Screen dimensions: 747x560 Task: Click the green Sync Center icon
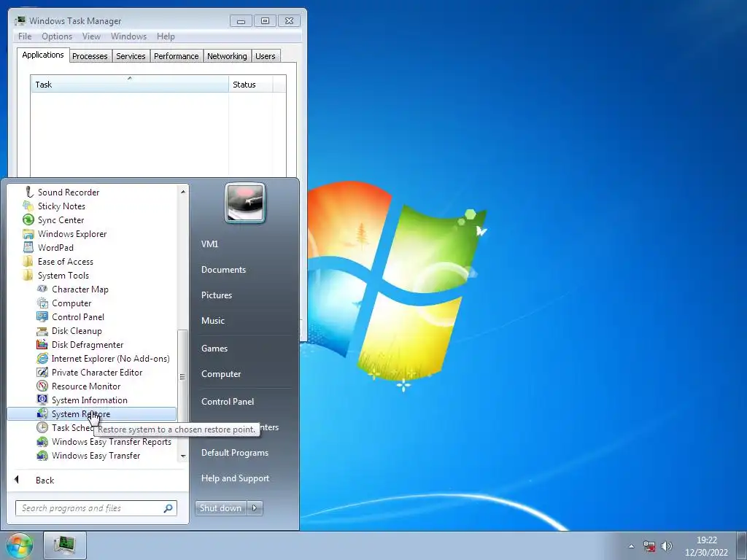[x=28, y=219]
